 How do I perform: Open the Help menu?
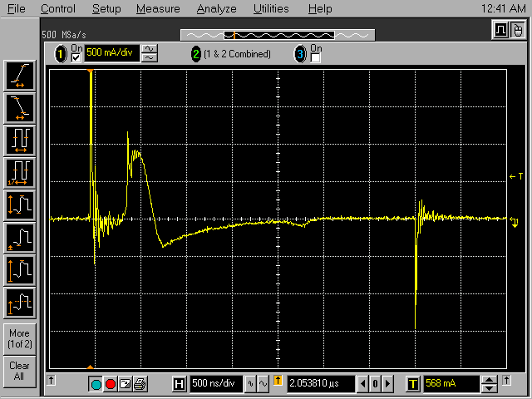[x=320, y=8]
